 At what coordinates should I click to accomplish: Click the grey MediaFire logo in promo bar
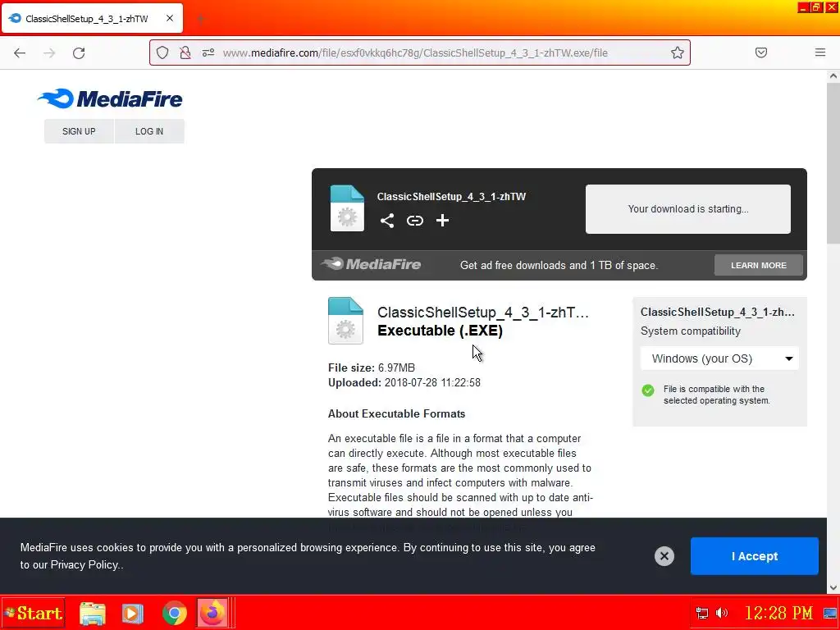[x=371, y=264]
